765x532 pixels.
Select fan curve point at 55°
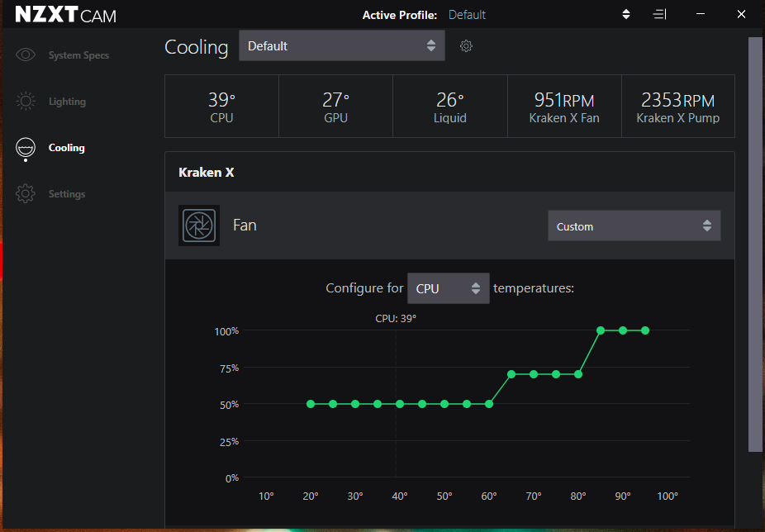[467, 404]
